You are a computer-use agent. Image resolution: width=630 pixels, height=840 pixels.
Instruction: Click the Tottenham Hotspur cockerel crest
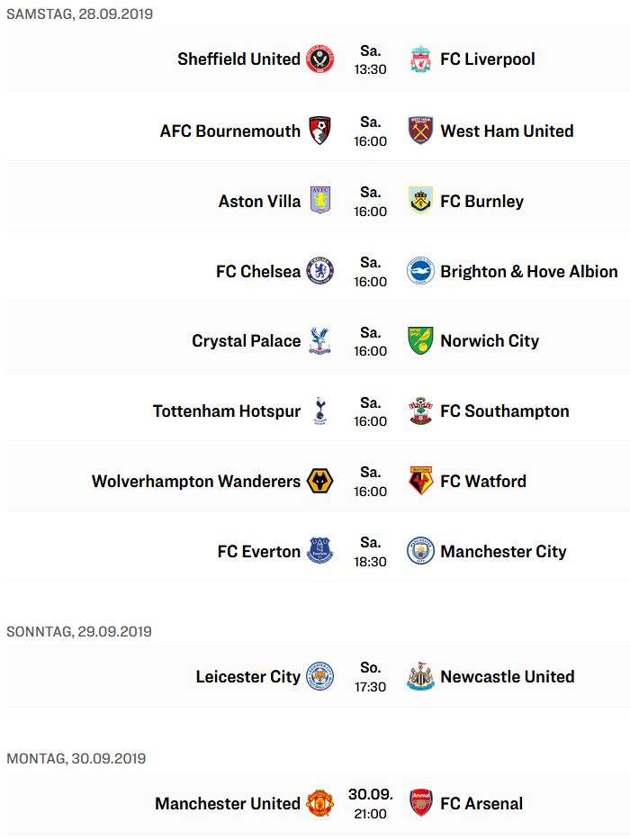click(x=319, y=411)
